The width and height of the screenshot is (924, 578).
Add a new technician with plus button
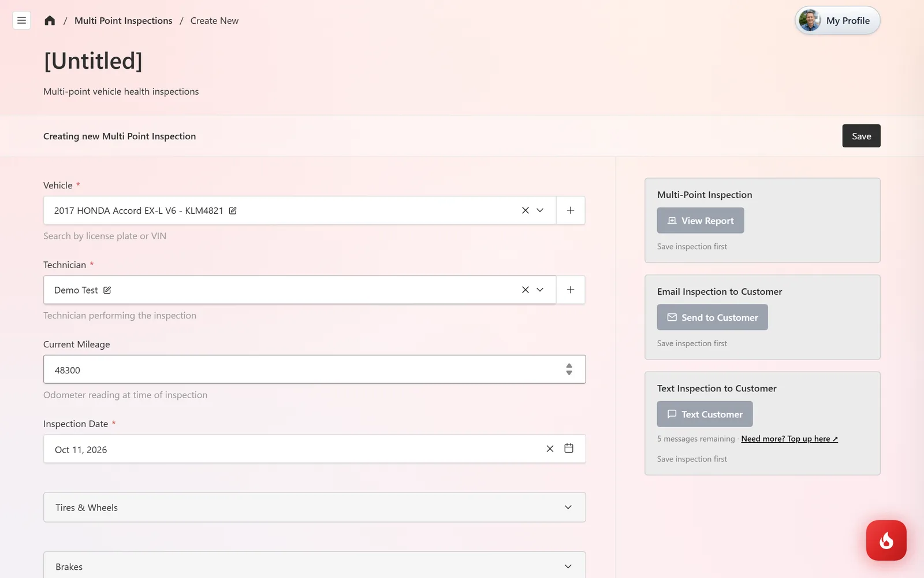[571, 290]
